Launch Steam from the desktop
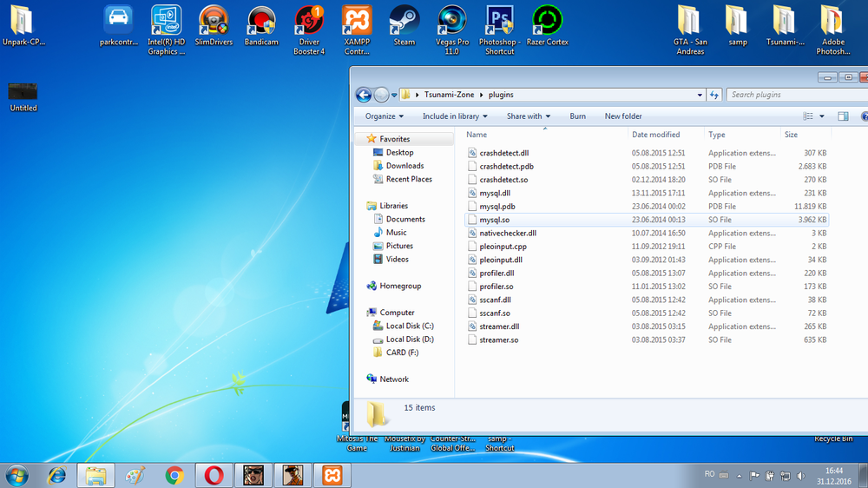The width and height of the screenshot is (868, 488). (404, 25)
